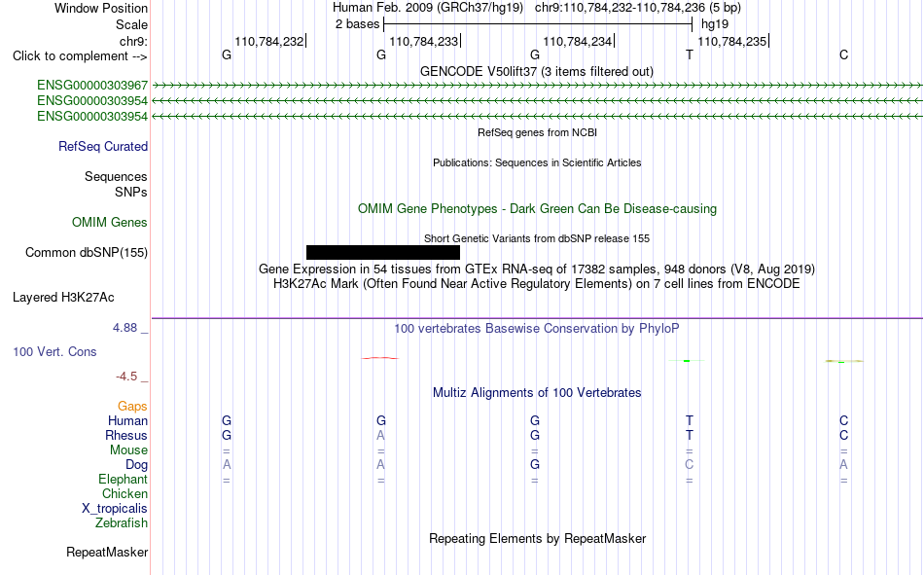This screenshot has width=924, height=575.
Task: Click the 2 bases scale bar
Action: click(x=538, y=24)
